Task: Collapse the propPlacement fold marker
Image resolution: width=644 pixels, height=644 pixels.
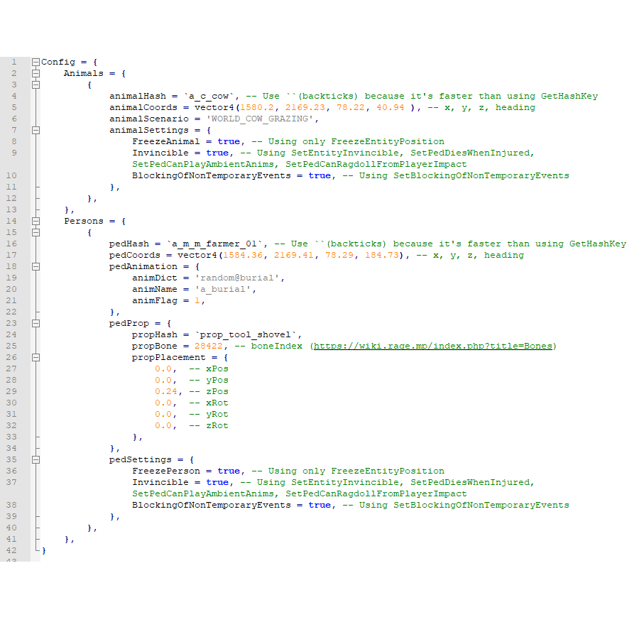Action: click(36, 357)
